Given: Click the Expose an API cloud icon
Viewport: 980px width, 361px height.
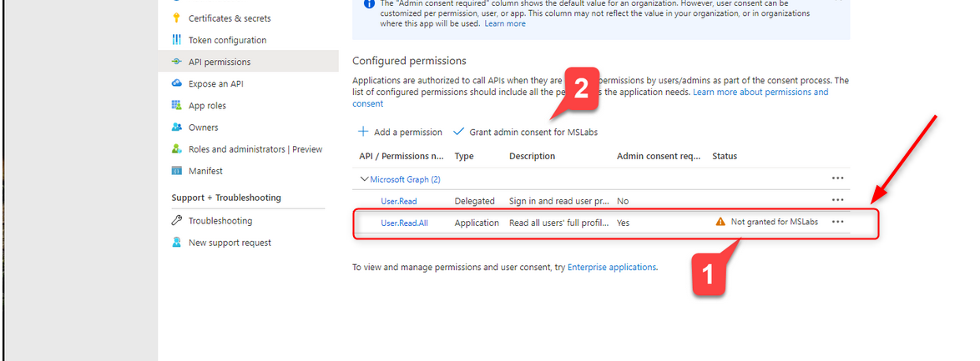Looking at the screenshot, I should coord(176,83).
